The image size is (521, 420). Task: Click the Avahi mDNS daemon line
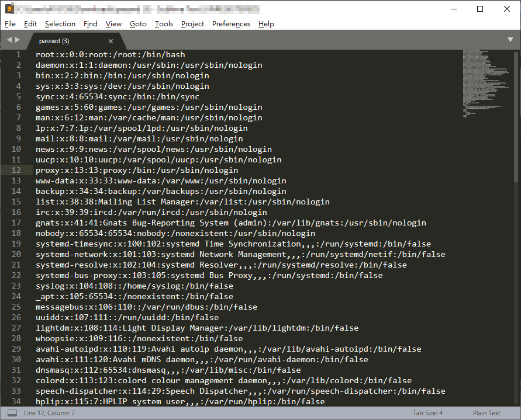click(x=202, y=360)
